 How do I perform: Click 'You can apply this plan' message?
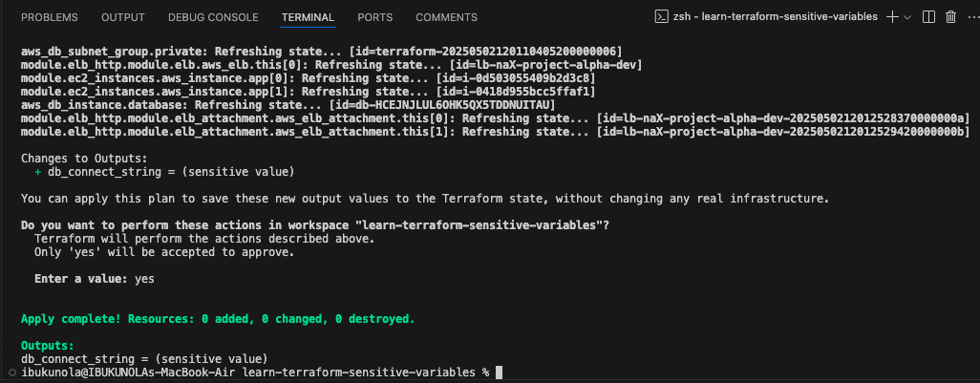tap(425, 199)
